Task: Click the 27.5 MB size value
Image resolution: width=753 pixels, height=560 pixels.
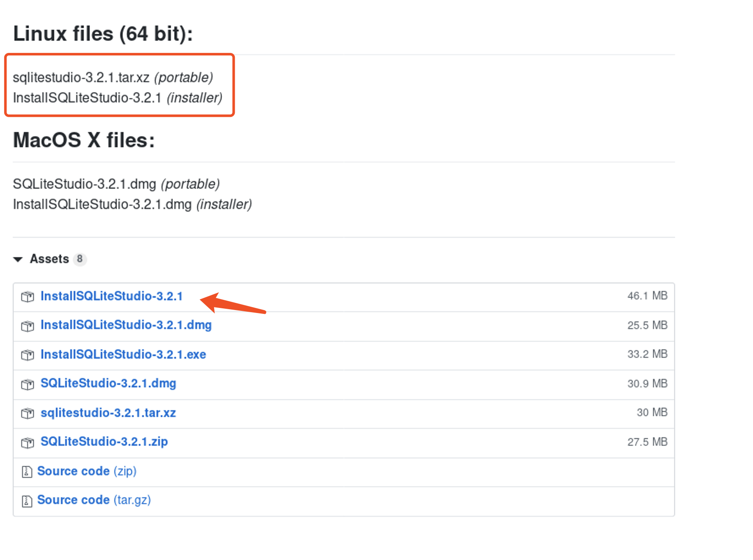Action: 647,442
